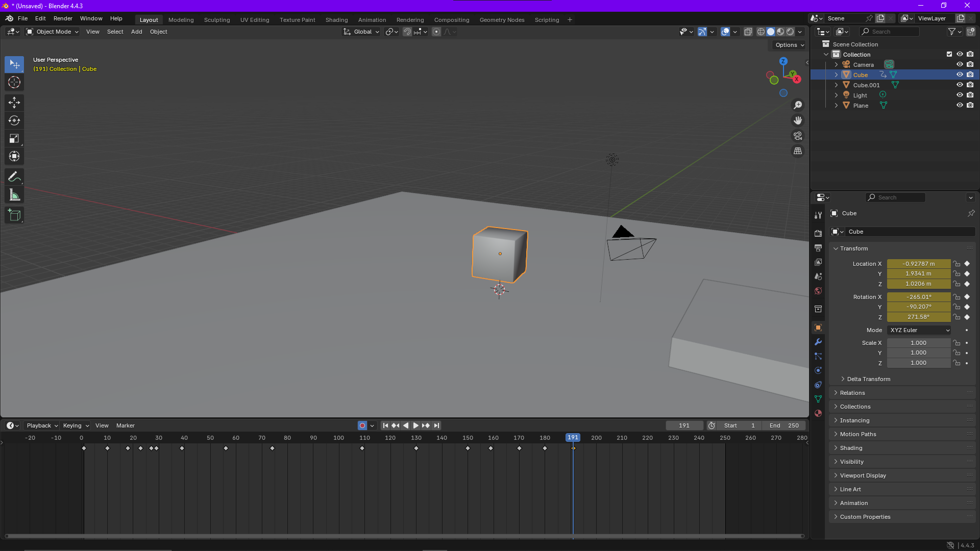Select the Rotate tool
The image size is (980, 551).
click(14, 120)
